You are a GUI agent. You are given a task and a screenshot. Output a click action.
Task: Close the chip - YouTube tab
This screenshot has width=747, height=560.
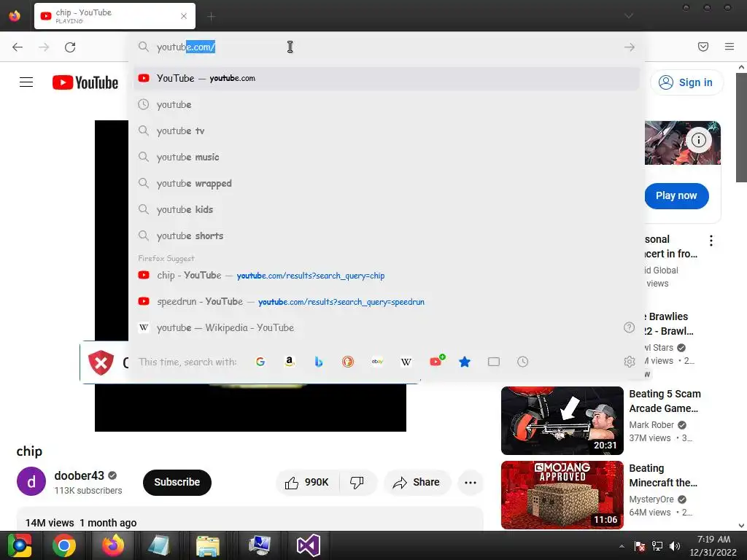(x=184, y=16)
